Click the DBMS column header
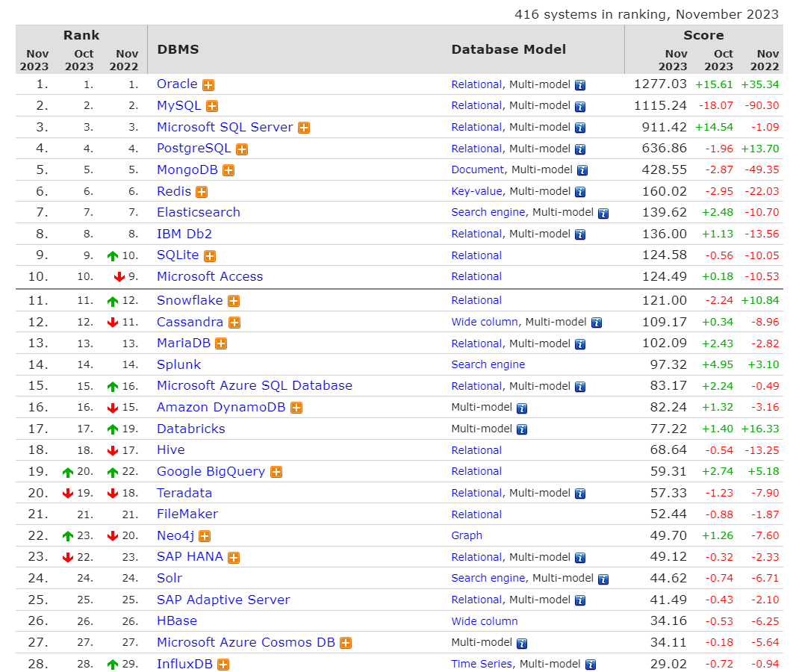This screenshot has height=672, width=790. click(x=178, y=49)
